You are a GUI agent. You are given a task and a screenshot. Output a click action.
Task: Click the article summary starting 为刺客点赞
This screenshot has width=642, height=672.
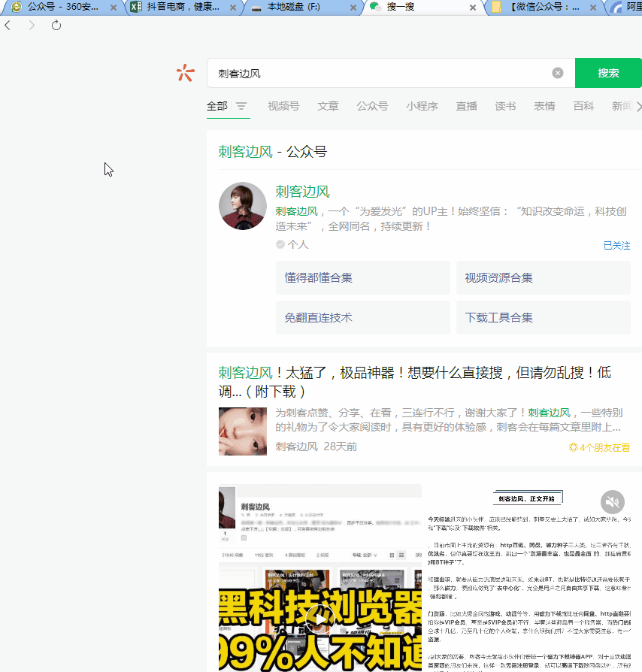[449, 420]
